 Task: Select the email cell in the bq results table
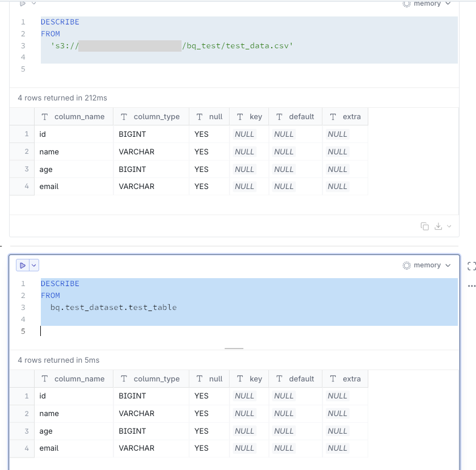click(x=49, y=448)
